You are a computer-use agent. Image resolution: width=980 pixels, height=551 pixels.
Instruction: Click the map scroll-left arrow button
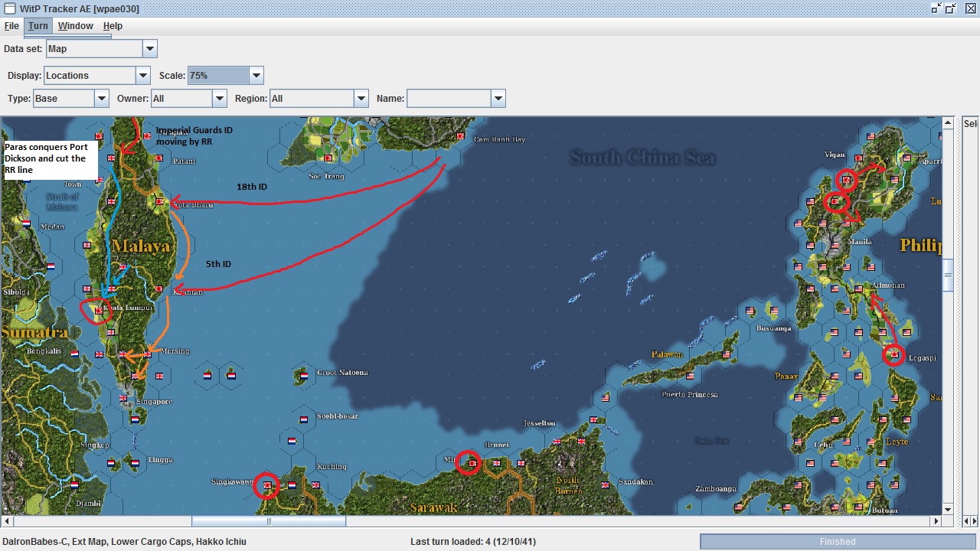coord(7,521)
